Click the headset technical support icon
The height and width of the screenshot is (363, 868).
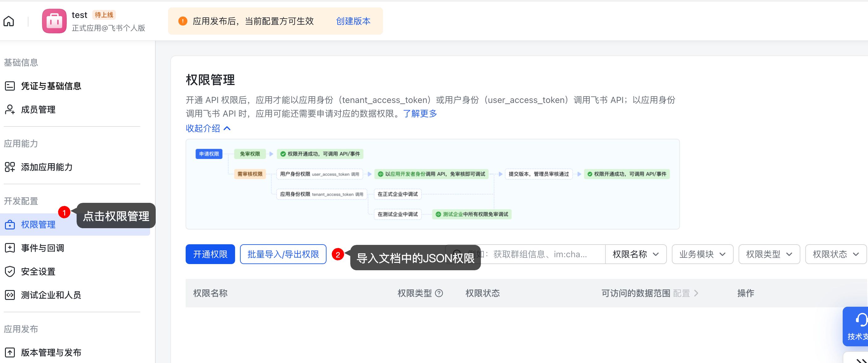(x=861, y=320)
